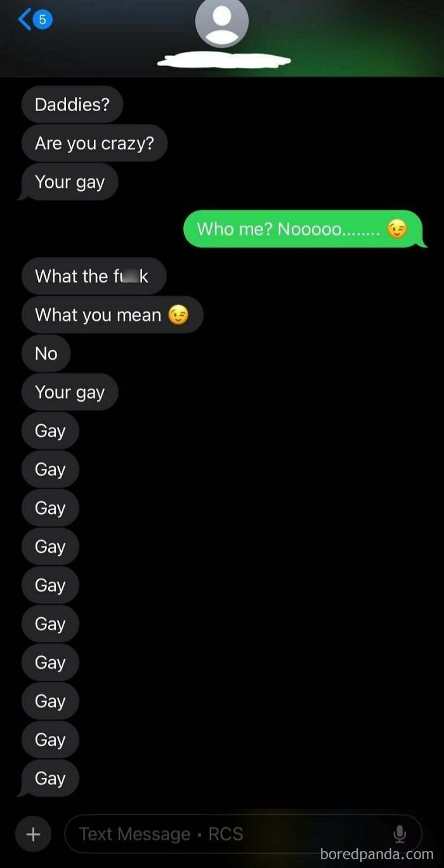Image resolution: width=444 pixels, height=868 pixels.
Task: Tap the censored 'What the' message
Action: (94, 276)
